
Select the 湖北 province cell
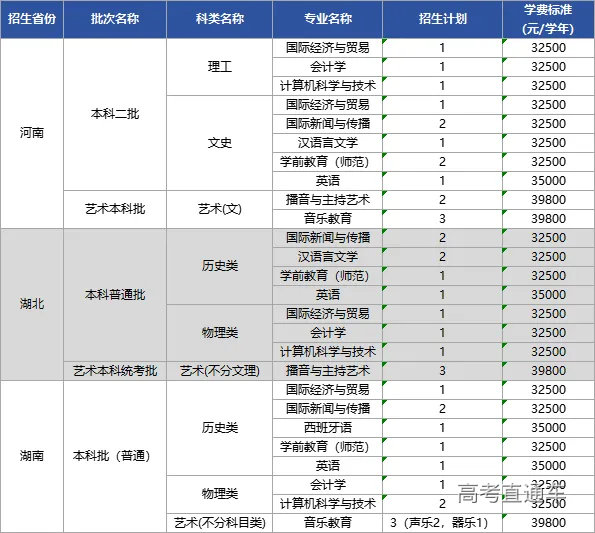click(32, 304)
